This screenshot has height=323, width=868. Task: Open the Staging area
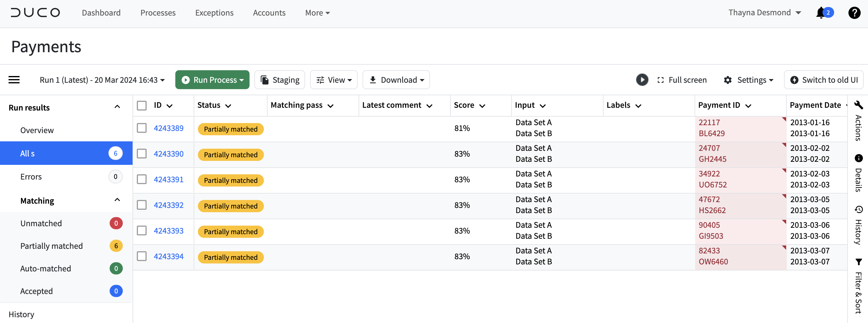coord(280,80)
